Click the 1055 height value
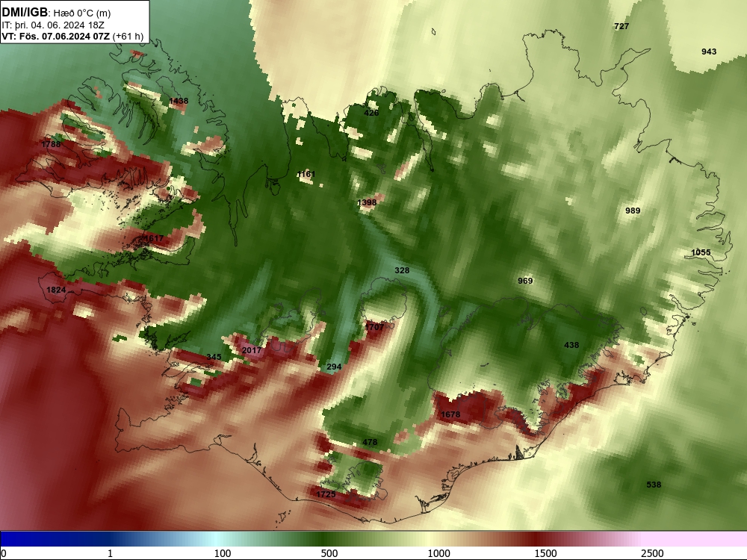Viewport: 747px width, 560px height. 701,253
